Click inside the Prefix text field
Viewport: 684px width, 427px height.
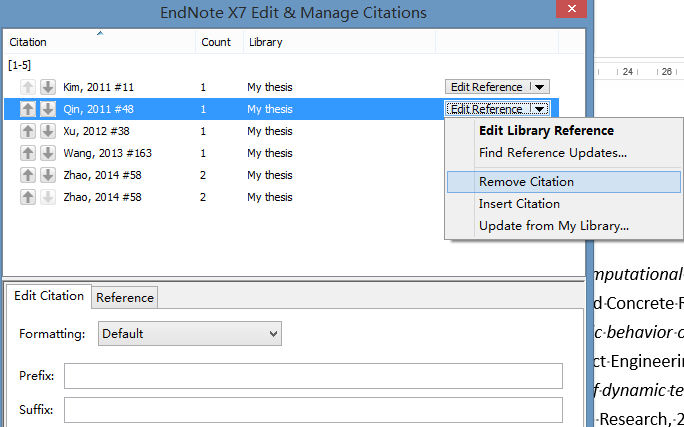(313, 376)
